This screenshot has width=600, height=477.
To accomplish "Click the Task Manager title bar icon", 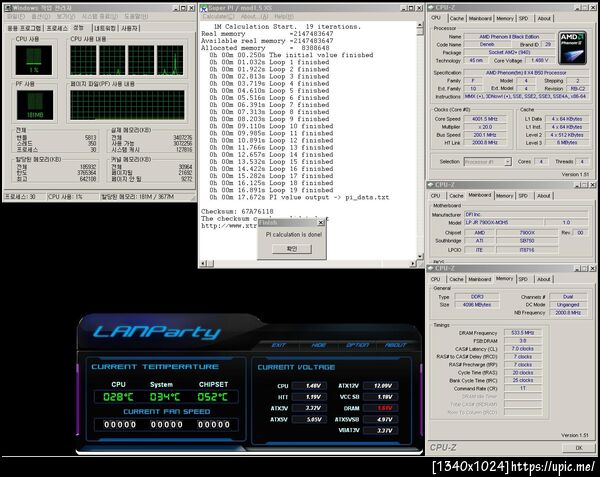I will click(8, 8).
